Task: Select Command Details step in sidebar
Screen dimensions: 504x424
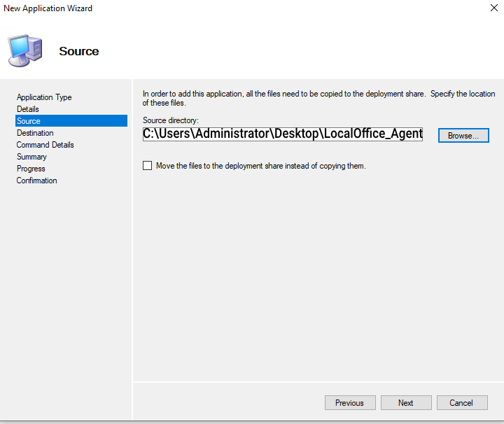Action: [45, 145]
